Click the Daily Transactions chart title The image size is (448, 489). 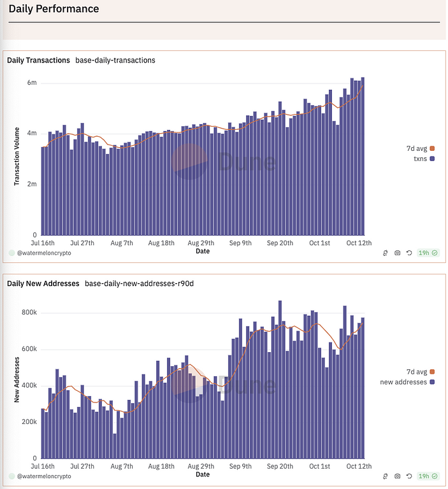38,60
